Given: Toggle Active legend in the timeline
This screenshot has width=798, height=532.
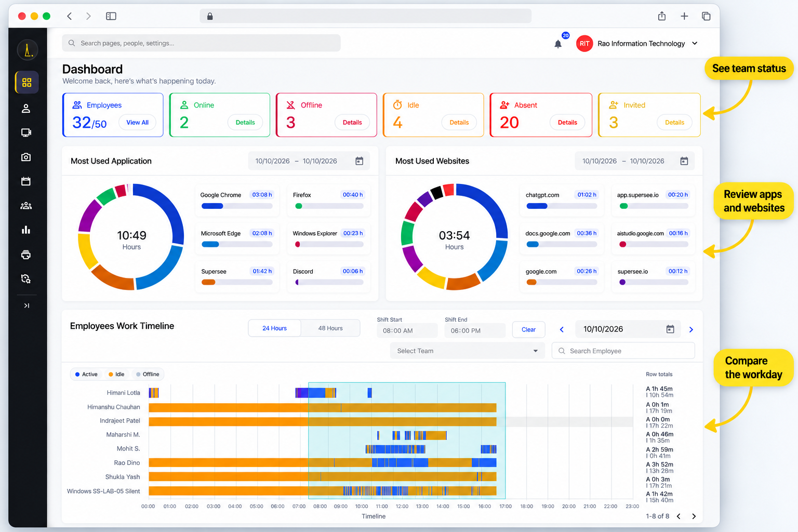Looking at the screenshot, I should pyautogui.click(x=86, y=374).
